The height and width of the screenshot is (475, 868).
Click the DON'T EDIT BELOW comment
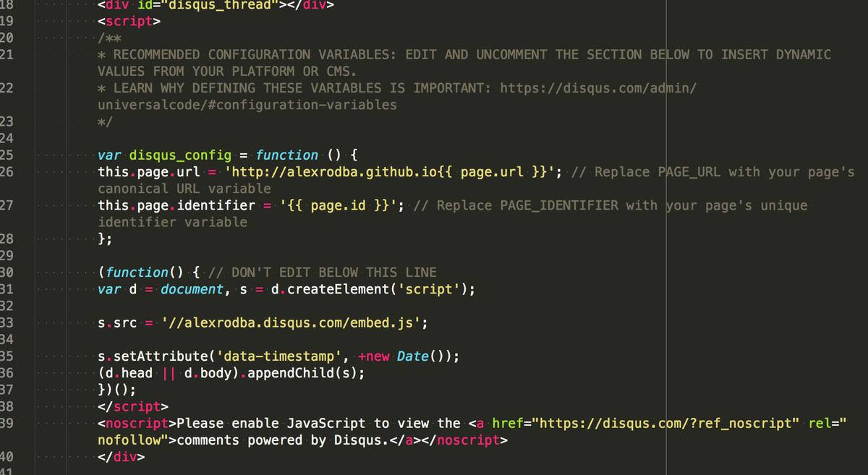tap(320, 272)
